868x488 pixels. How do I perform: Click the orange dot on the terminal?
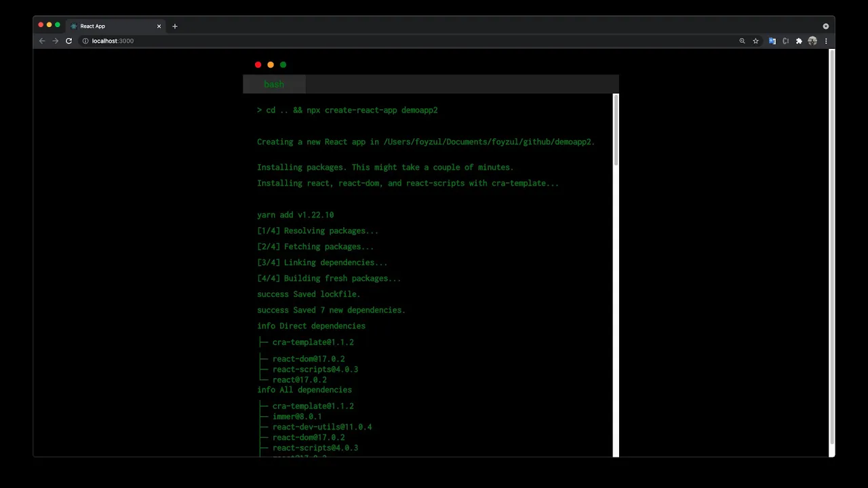coord(271,64)
